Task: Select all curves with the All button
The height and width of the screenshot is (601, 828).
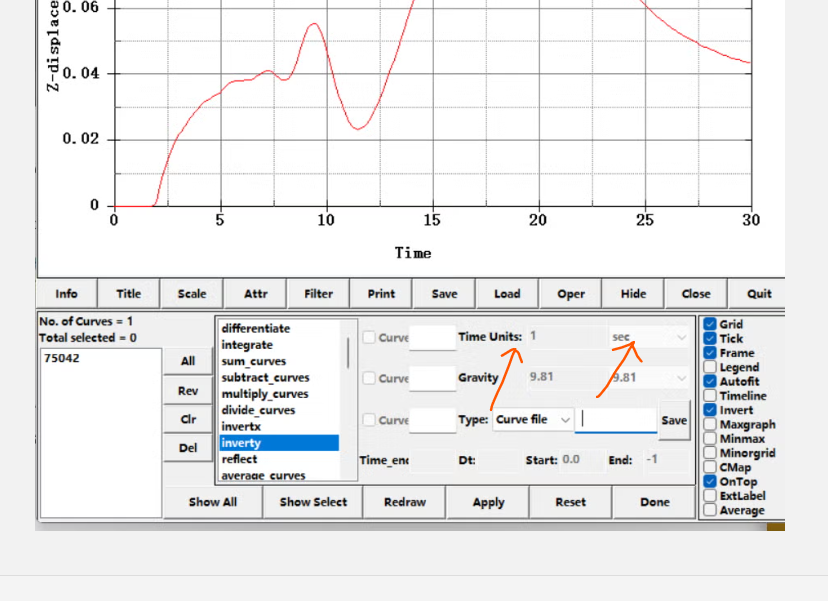Action: [x=188, y=362]
